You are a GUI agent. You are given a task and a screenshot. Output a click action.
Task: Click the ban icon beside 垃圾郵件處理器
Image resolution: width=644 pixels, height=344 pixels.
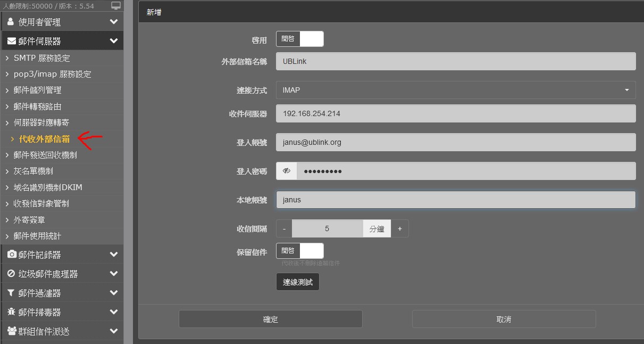(x=11, y=274)
